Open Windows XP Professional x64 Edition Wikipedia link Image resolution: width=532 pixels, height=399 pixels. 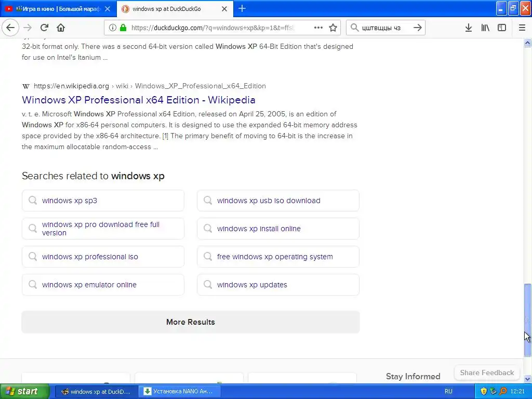(x=138, y=100)
